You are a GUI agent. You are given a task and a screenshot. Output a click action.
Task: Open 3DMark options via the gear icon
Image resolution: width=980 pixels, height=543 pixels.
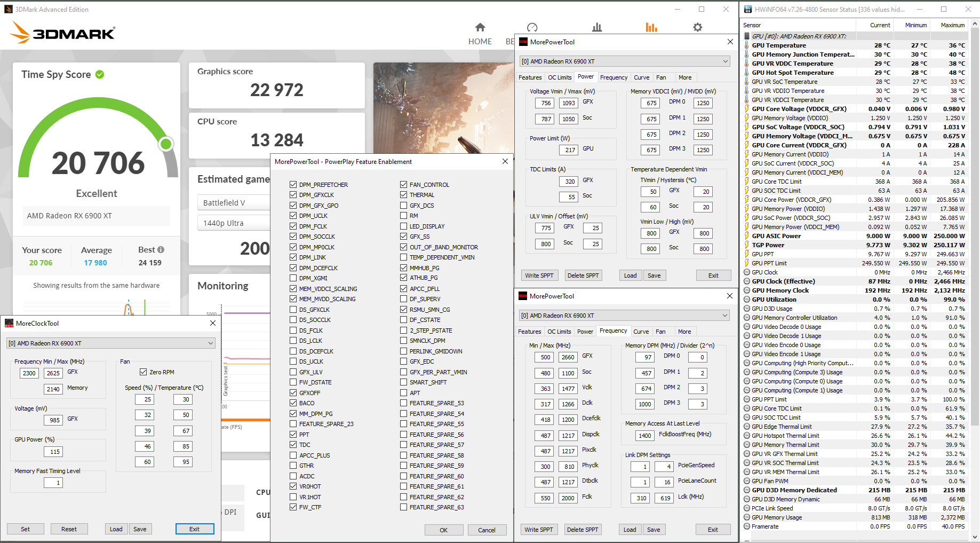pyautogui.click(x=697, y=27)
